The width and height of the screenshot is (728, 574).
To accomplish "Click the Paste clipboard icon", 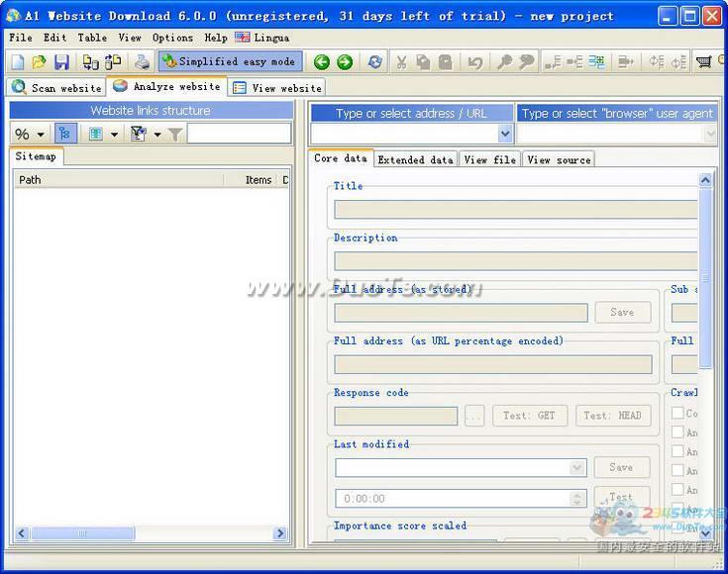I will (446, 61).
